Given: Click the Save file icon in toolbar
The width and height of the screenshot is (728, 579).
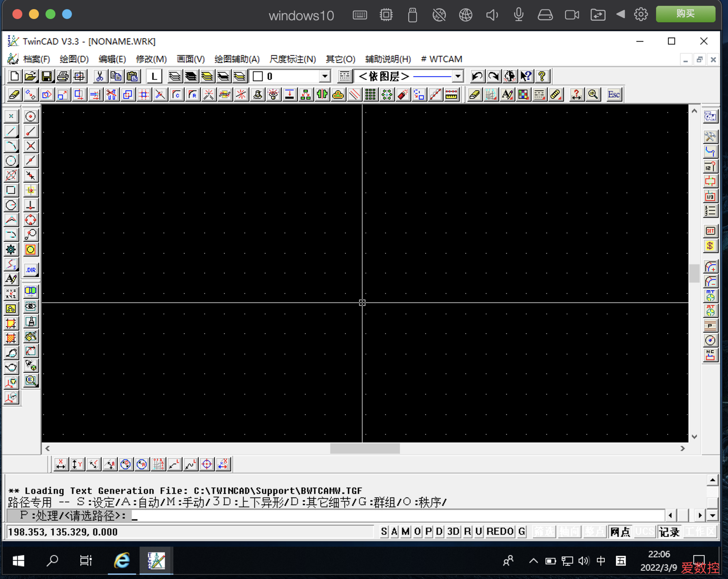Looking at the screenshot, I should pyautogui.click(x=46, y=77).
